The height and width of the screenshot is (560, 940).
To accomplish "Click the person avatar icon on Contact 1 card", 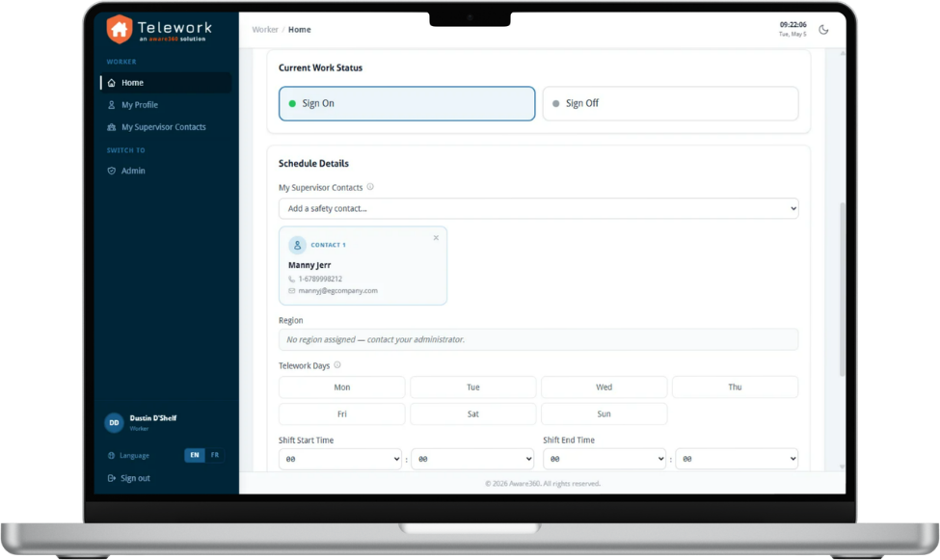I will click(297, 245).
